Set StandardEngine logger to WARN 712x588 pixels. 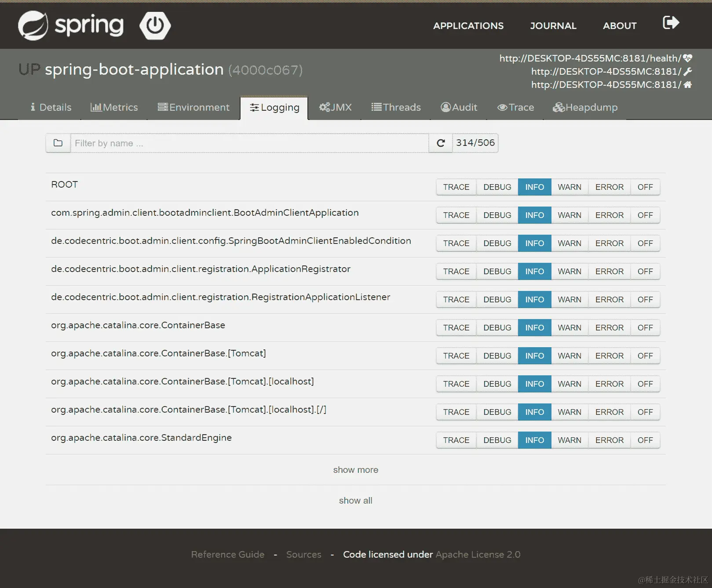pos(570,440)
